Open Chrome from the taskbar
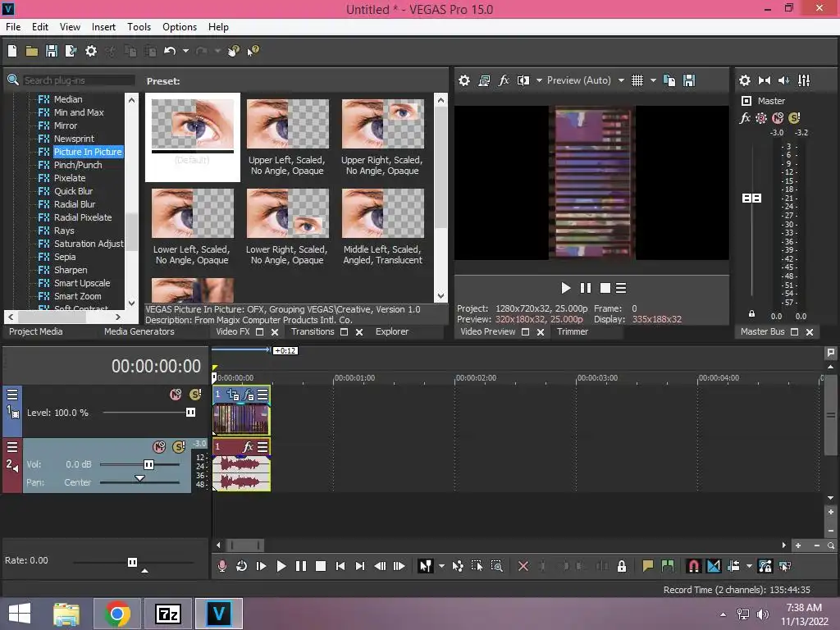Screen dimensions: 840x630 point(117,614)
